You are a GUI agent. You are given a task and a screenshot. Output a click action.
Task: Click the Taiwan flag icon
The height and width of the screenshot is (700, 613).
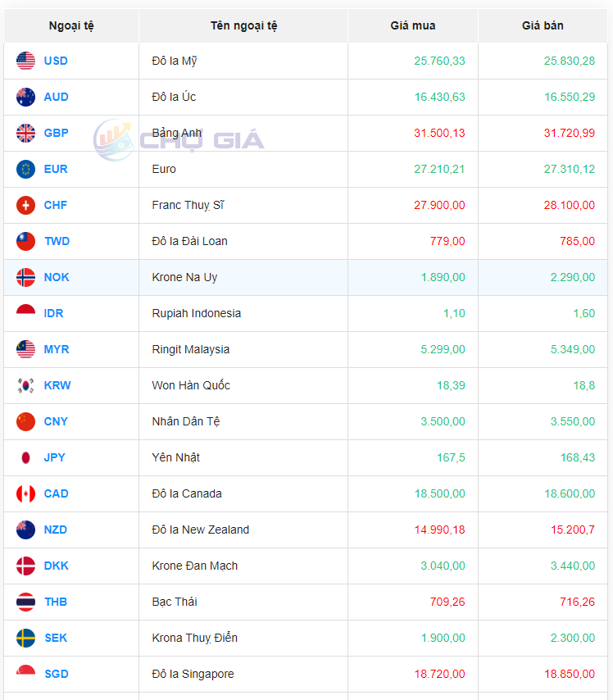click(25, 241)
